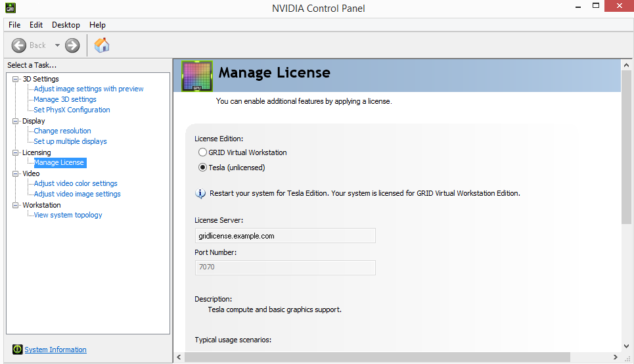634x364 pixels.
Task: Click the Manage License GPU header icon
Action: [x=197, y=76]
